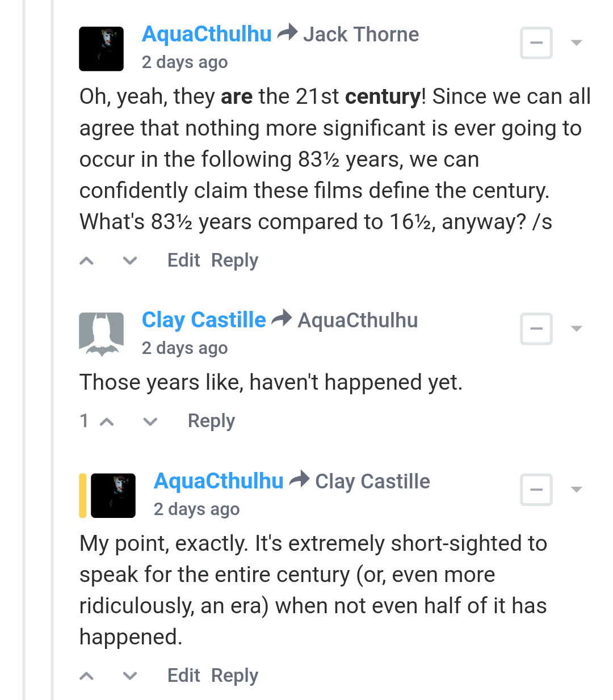Click reply arrow icon beside Clay Castille username

tap(299, 479)
